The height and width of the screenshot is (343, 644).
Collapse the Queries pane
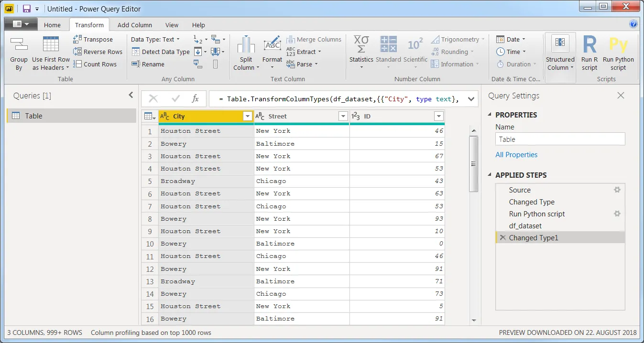(131, 96)
